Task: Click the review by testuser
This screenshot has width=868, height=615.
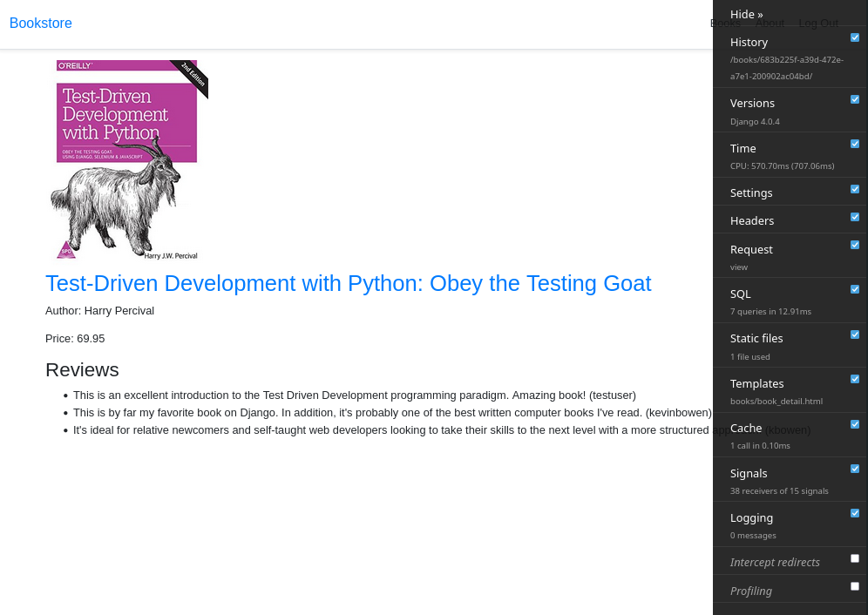Action: point(355,395)
